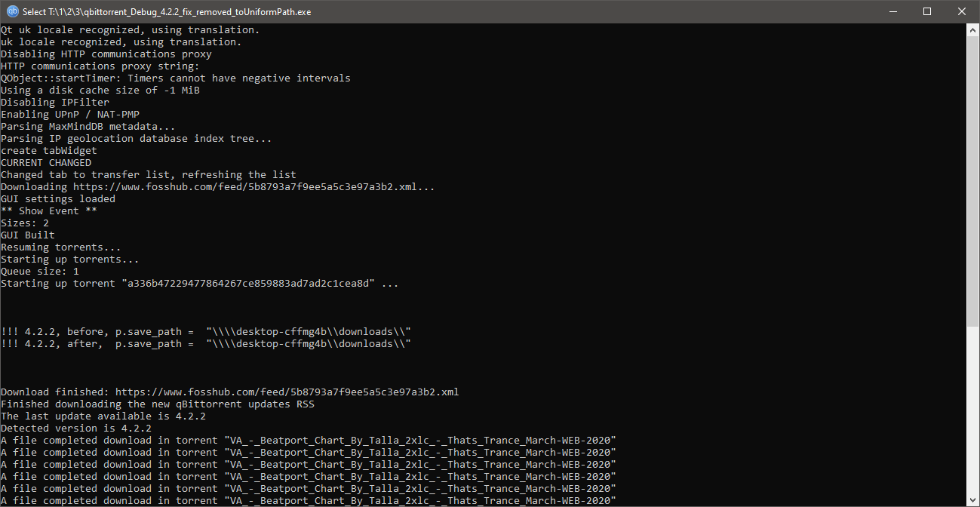Maximize the console window
This screenshot has height=507, width=980.
click(x=927, y=11)
